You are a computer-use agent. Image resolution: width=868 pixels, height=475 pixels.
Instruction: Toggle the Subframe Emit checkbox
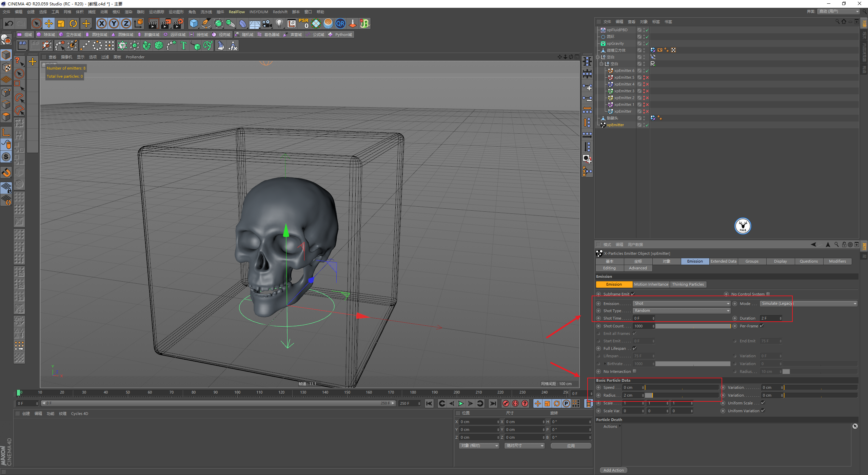coord(633,294)
